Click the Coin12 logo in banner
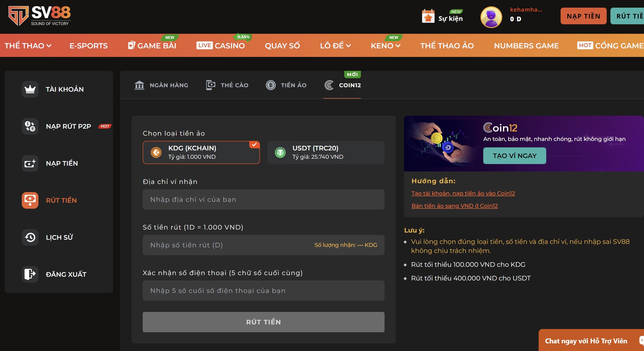644x351 pixels. point(500,127)
